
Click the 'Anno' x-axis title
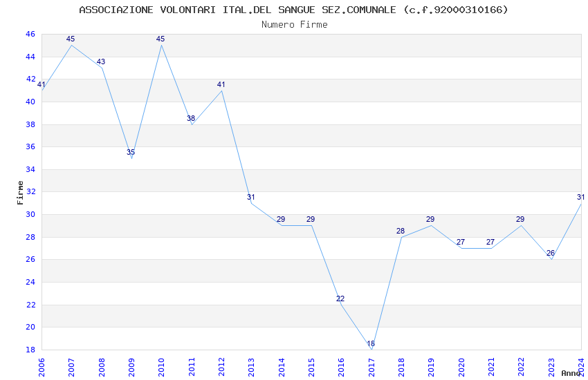571,373
